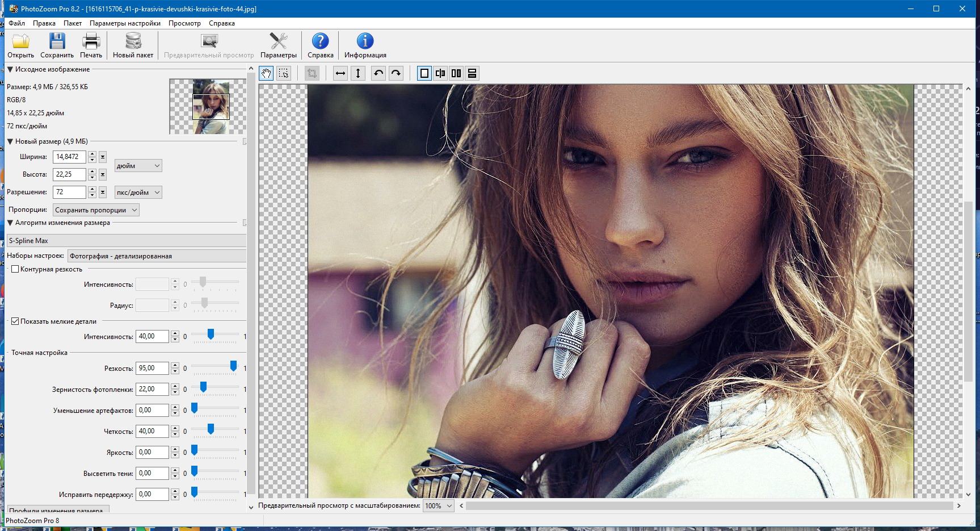Open the дюйм units dropdown

point(138,166)
